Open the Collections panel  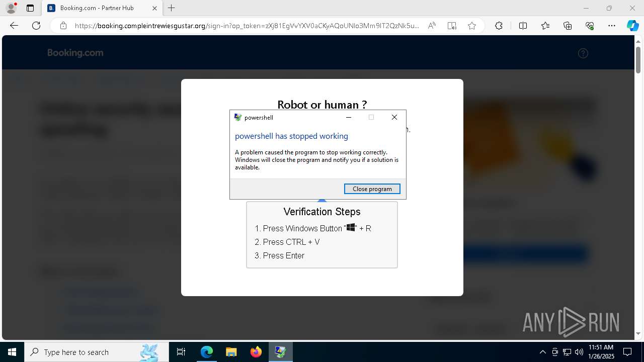(568, 26)
